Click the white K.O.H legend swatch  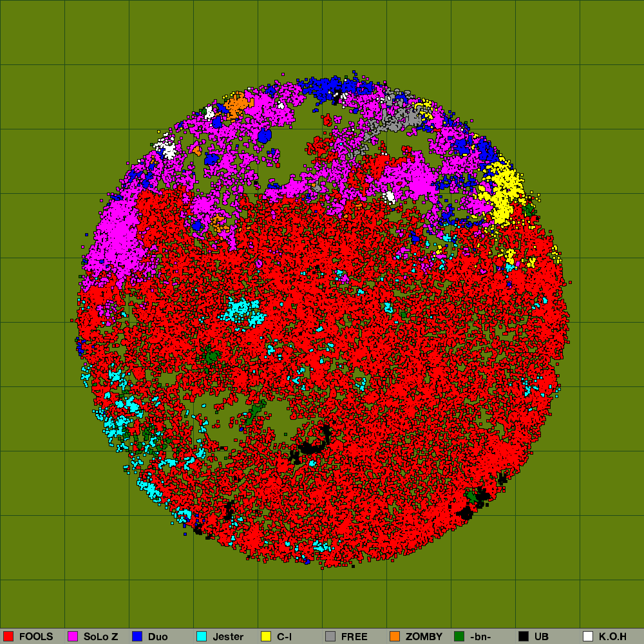pyautogui.click(x=588, y=636)
